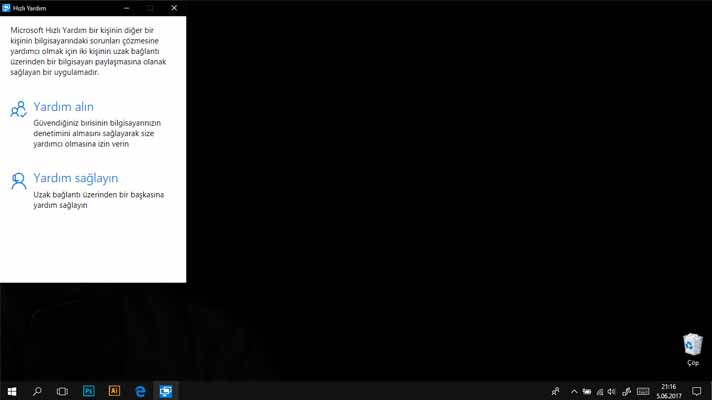Image resolution: width=712 pixels, height=400 pixels.
Task: Click the Yardım alın people icon
Action: 18,109
